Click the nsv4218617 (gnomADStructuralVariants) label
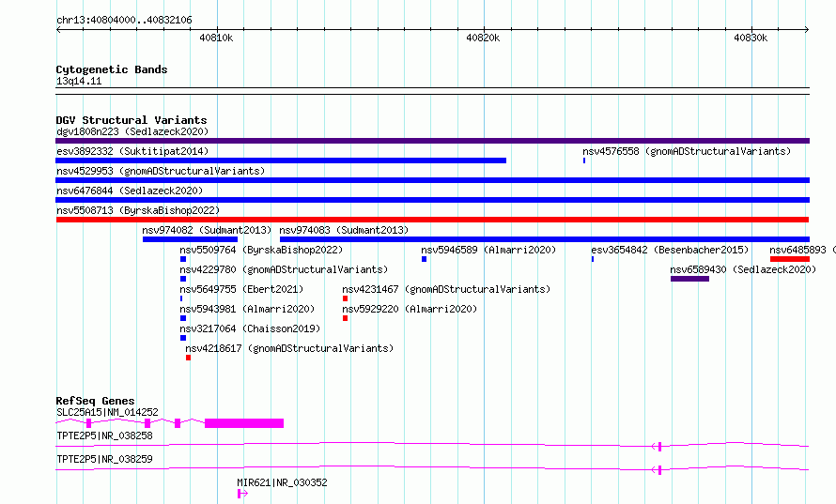The width and height of the screenshot is (836, 504). [289, 348]
